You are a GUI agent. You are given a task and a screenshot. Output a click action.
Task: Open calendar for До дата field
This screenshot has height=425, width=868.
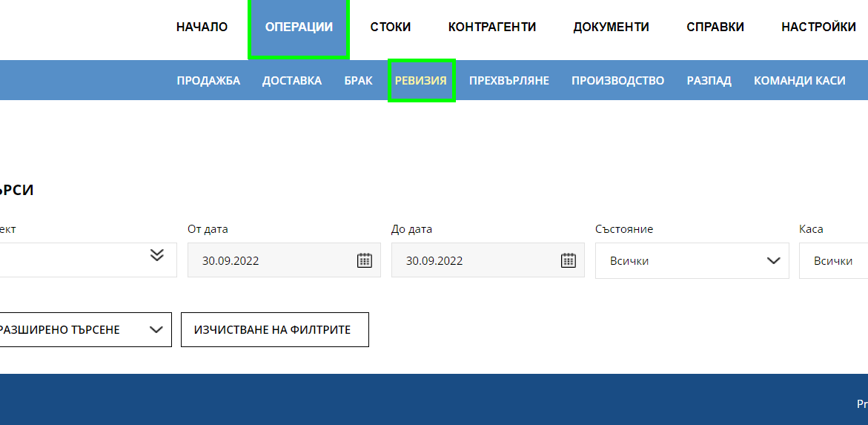pyautogui.click(x=569, y=260)
